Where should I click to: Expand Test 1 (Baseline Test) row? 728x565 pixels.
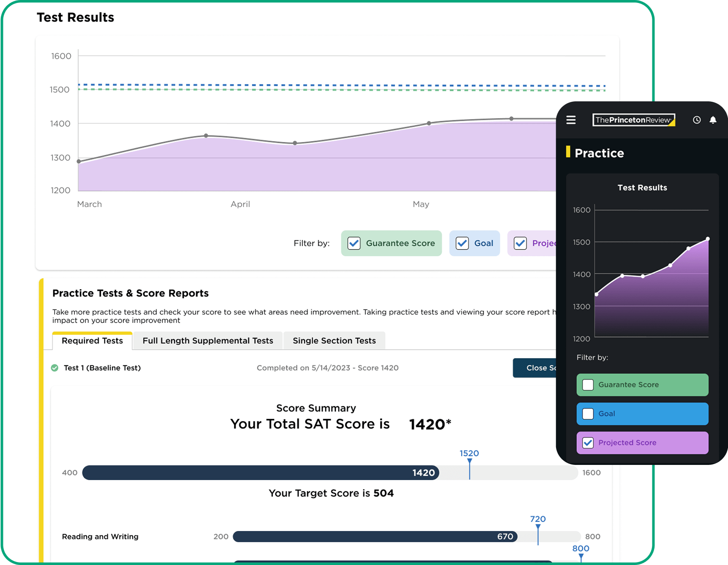tap(102, 368)
